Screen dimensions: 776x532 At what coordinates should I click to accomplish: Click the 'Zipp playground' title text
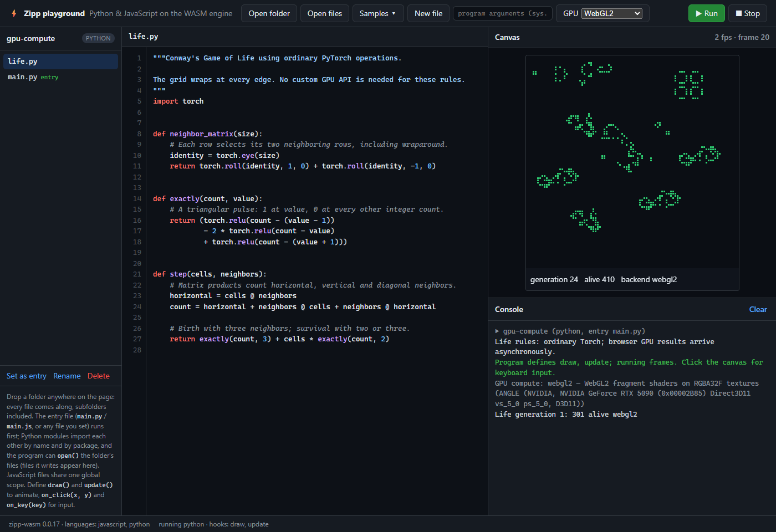pos(54,13)
